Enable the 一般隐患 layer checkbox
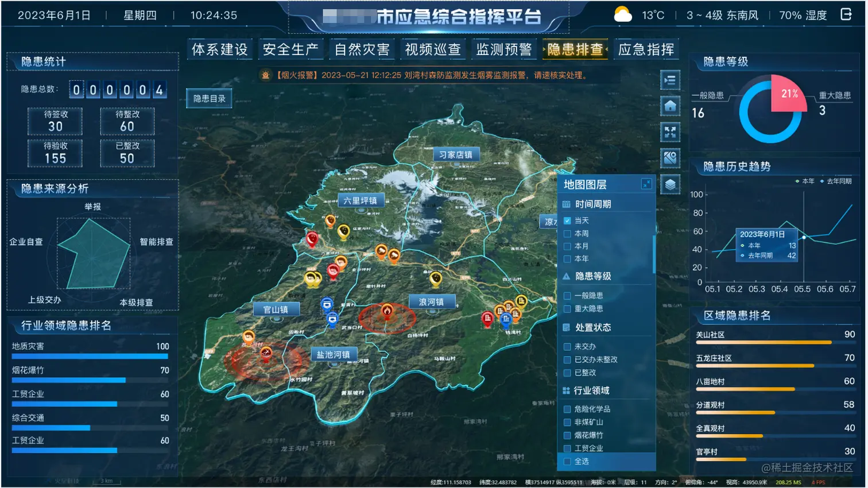Viewport: 868px width, 488px height. (x=567, y=296)
